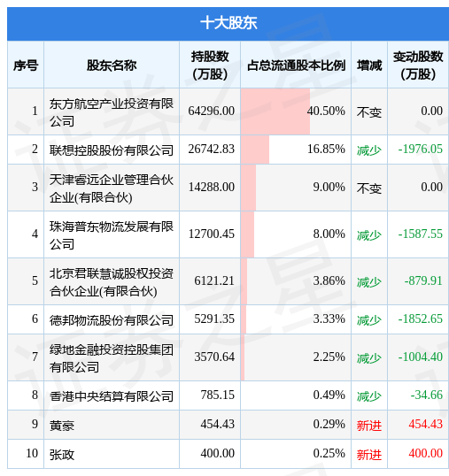Image resolution: width=449 pixels, height=476 pixels.
Task: Select shareholder 珠海普东物流发展有限公司
Action: point(112,235)
